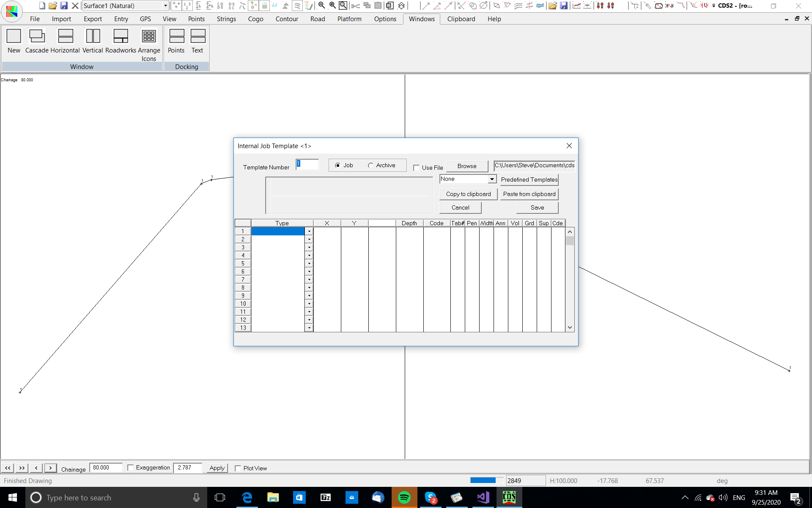Viewport: 812px width, 508px height.
Task: Expand Type dropdown in row 1
Action: pos(309,232)
